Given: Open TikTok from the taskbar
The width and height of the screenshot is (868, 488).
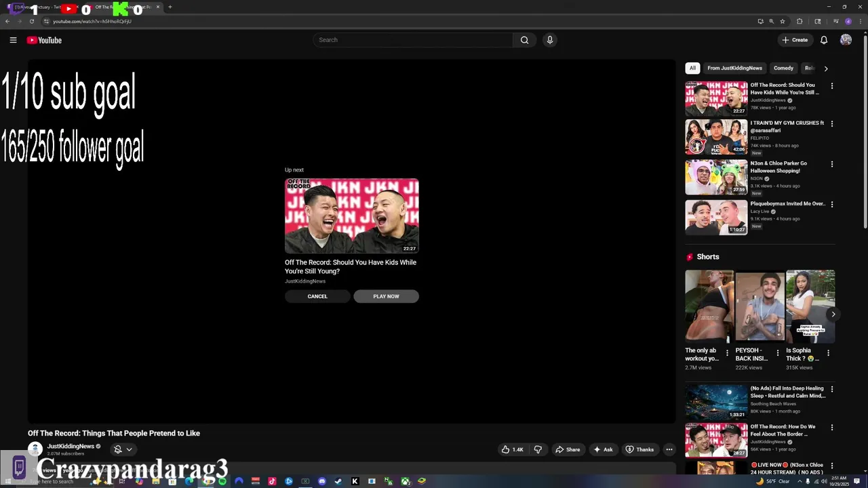Looking at the screenshot, I should pos(272,481).
